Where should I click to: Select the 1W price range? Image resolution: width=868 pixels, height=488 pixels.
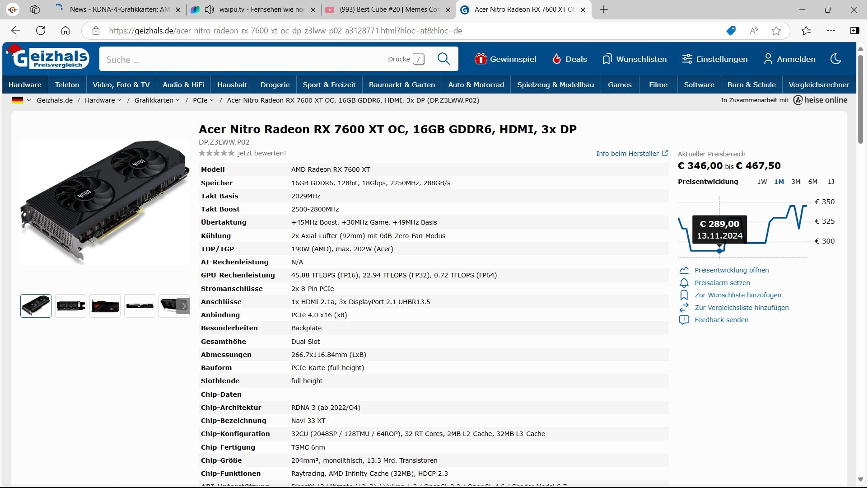(761, 182)
